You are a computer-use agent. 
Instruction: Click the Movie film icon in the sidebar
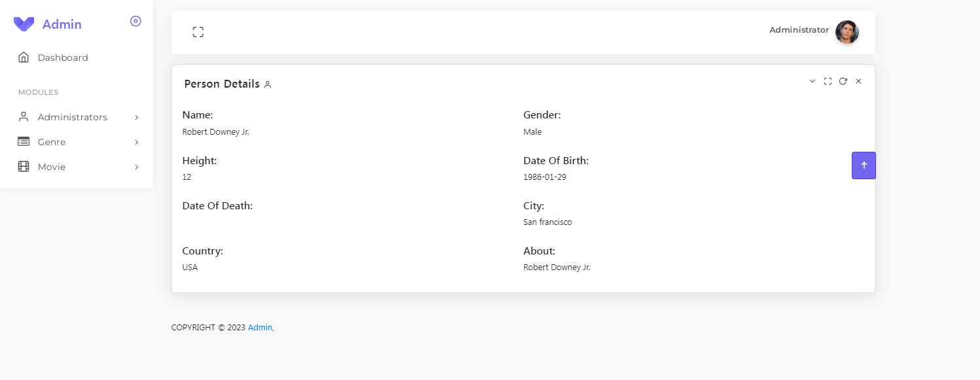point(24,166)
